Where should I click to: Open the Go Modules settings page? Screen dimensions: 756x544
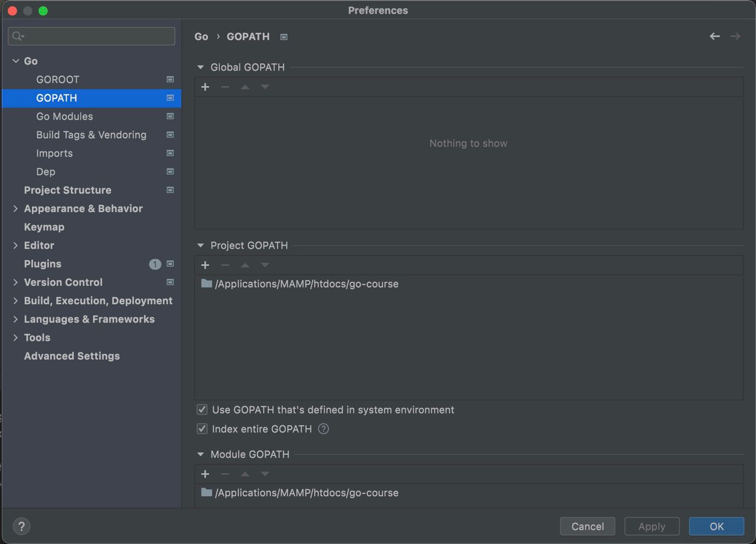[x=64, y=116]
